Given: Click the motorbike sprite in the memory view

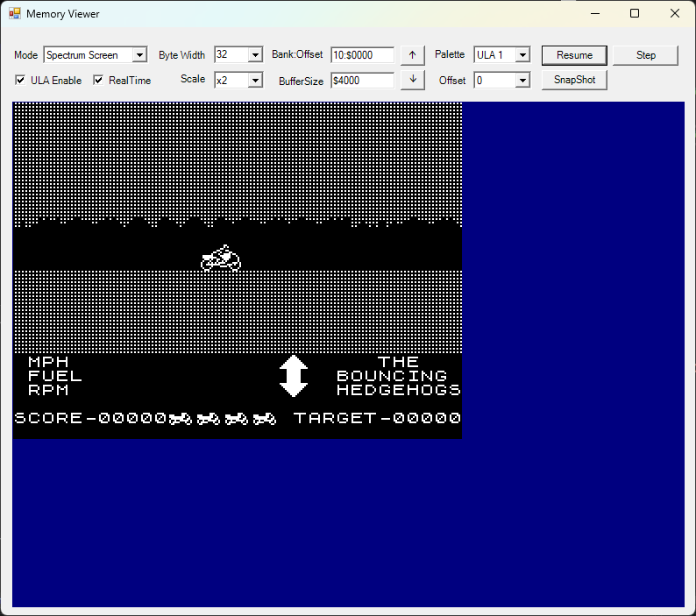Looking at the screenshot, I should [x=221, y=258].
